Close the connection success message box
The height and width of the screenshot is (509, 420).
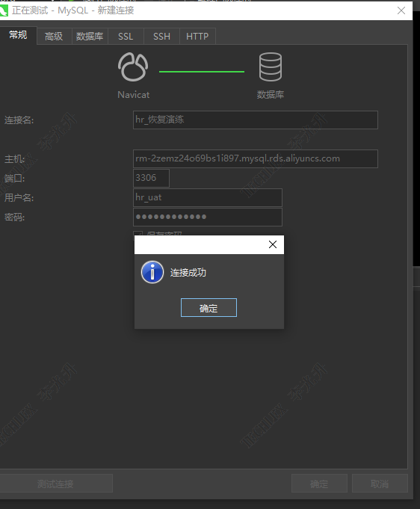[273, 244]
